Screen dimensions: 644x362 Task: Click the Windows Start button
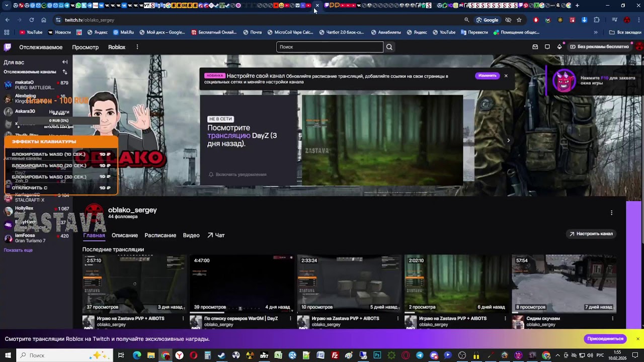click(8, 355)
